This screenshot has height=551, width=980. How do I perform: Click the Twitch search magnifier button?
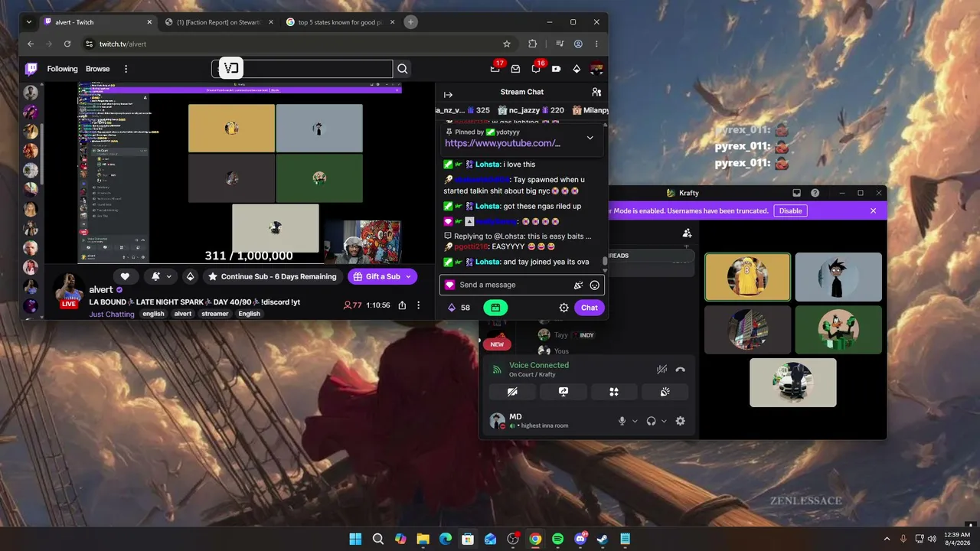(403, 69)
